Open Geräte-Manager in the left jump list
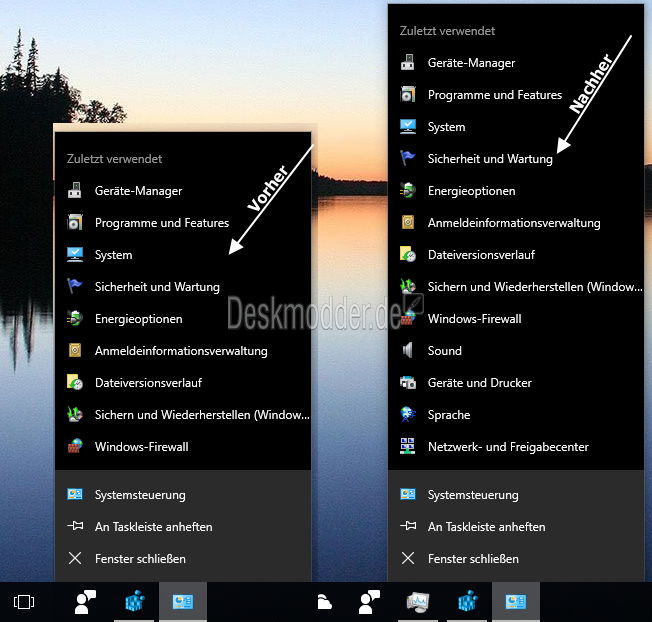The height and width of the screenshot is (622, 652). (x=138, y=191)
